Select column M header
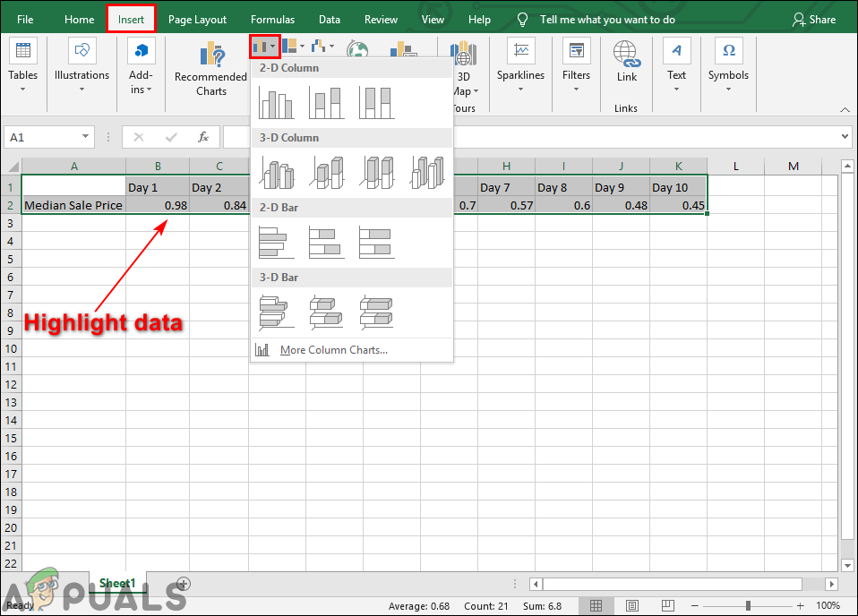858x616 pixels. click(x=793, y=167)
